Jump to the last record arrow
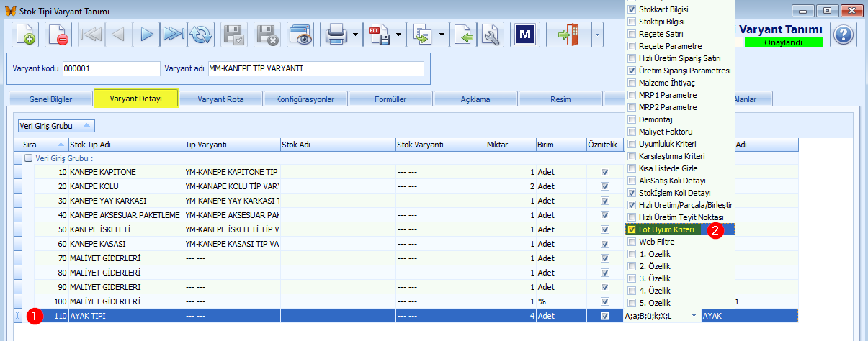The width and height of the screenshot is (868, 341). tap(173, 34)
